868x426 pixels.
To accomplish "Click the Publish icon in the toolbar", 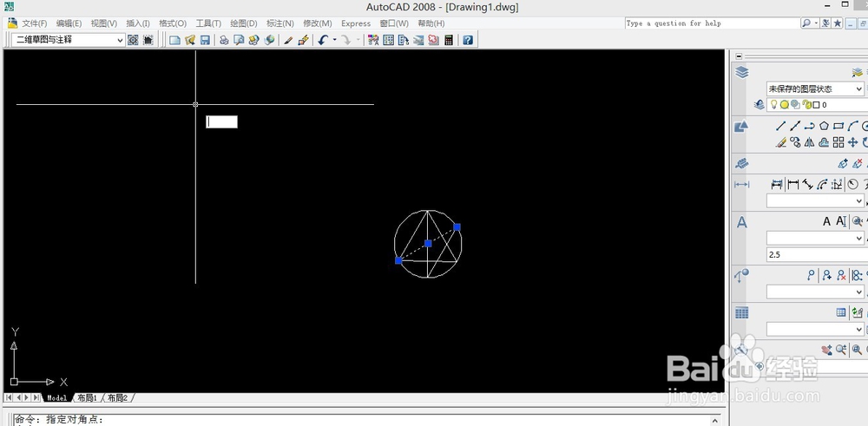I will pos(254,40).
